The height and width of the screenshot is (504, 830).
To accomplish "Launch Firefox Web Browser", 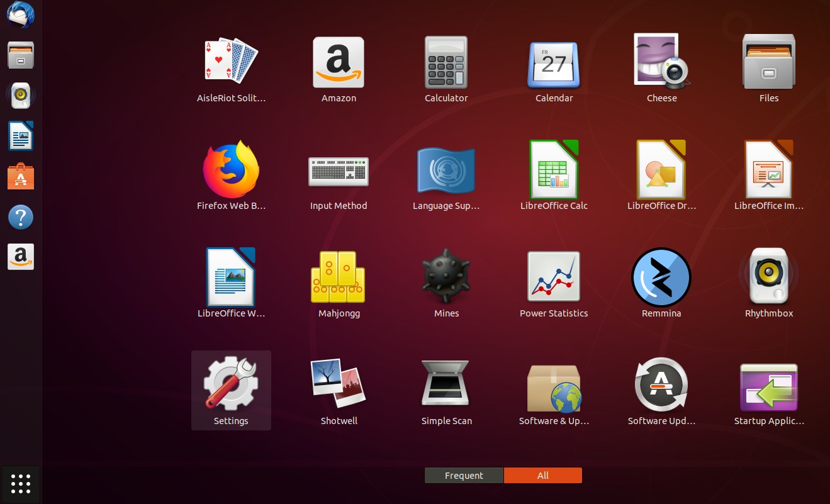I will [231, 176].
